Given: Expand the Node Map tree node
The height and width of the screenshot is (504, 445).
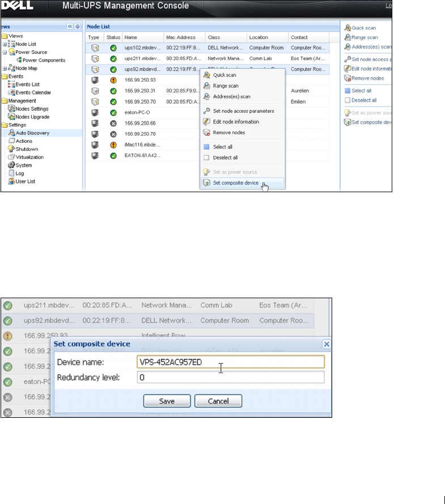Looking at the screenshot, I should [x=5, y=69].
